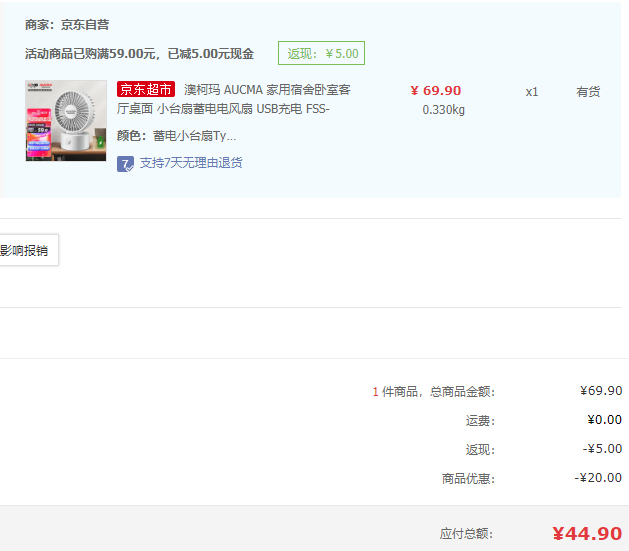
Task: Click the 应付总额 label
Action: (466, 534)
